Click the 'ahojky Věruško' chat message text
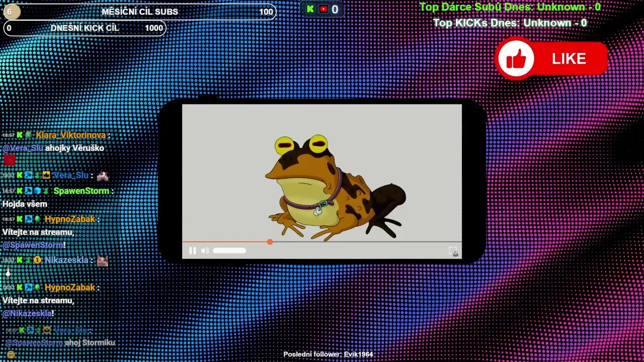Image resolution: width=644 pixels, height=362 pixels. pos(74,148)
